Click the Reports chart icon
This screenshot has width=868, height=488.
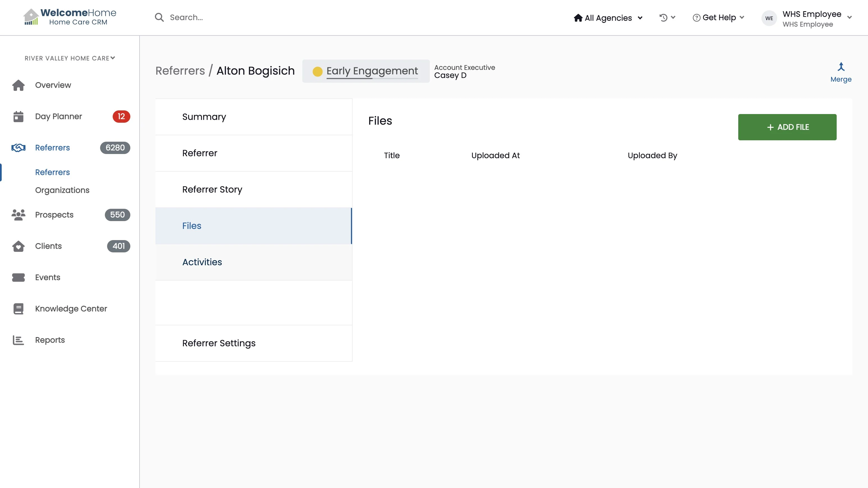pos(18,340)
